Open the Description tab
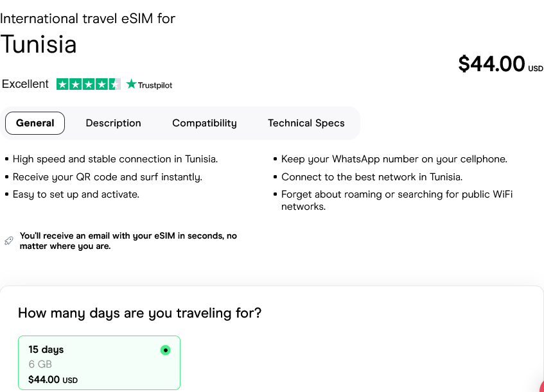The image size is (544, 392). [113, 123]
